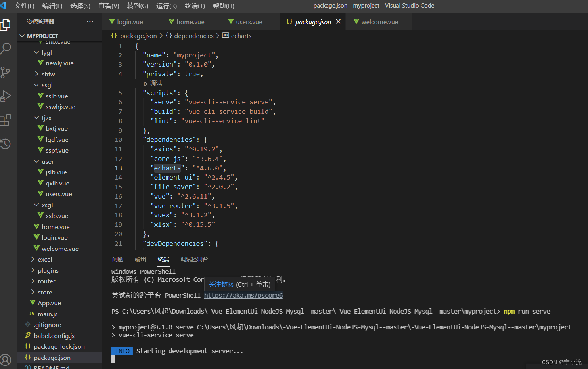Open the 转到(G) menu

(138, 6)
